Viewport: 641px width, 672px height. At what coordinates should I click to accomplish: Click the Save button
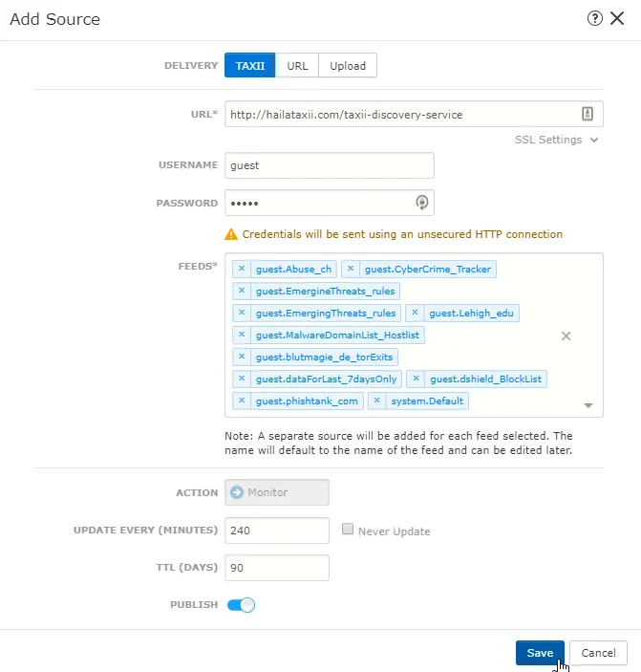(x=540, y=653)
